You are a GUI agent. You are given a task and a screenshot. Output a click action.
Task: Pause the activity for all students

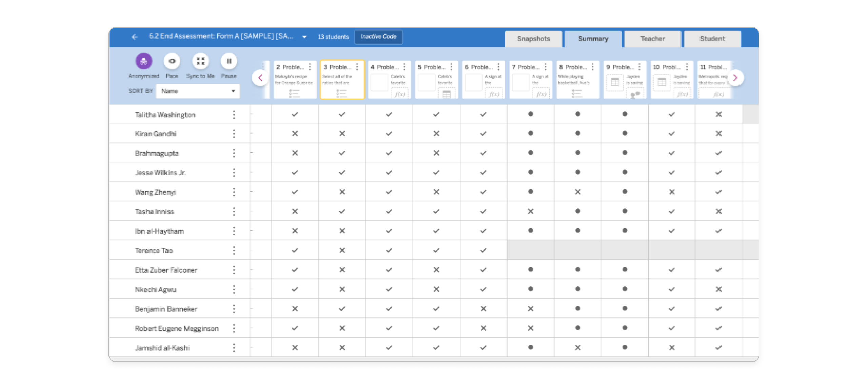229,61
